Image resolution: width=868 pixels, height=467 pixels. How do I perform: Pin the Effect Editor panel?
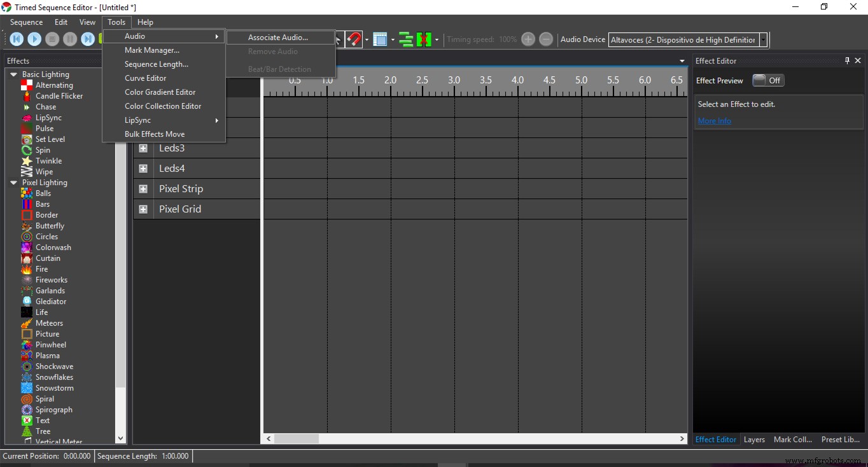pos(847,60)
